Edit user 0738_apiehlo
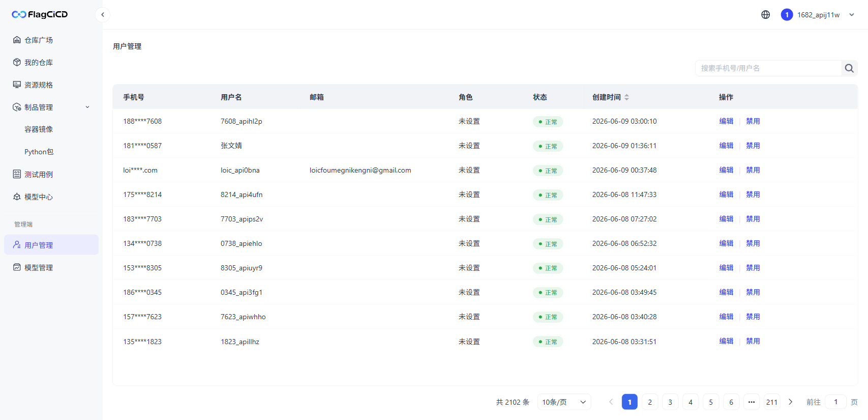Screen dimensions: 868x420 726,243
